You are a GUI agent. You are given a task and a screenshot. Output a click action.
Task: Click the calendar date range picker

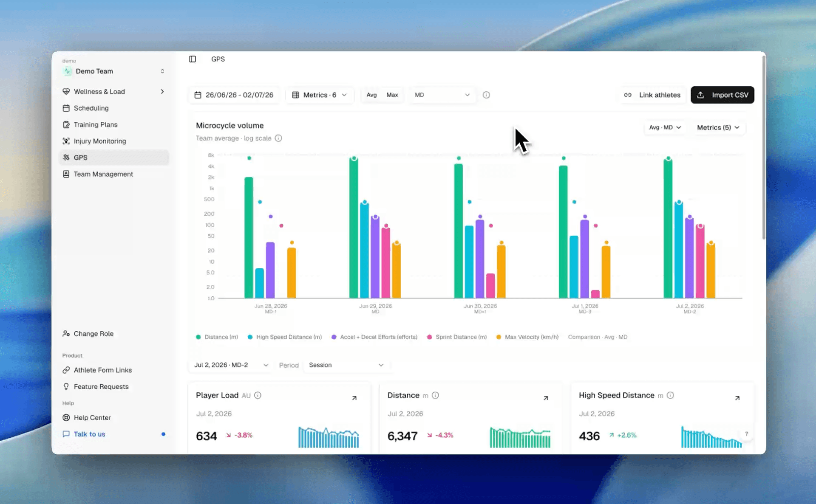coord(234,95)
